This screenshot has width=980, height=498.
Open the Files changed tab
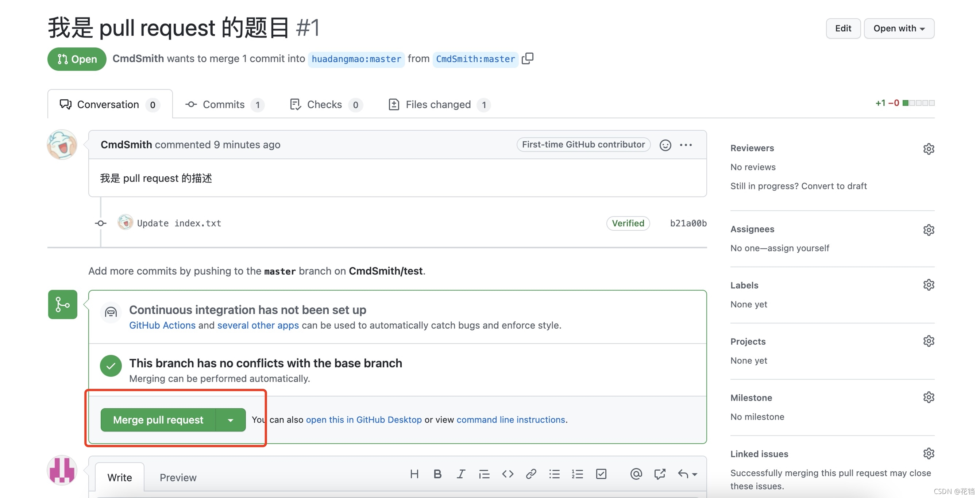(x=438, y=105)
